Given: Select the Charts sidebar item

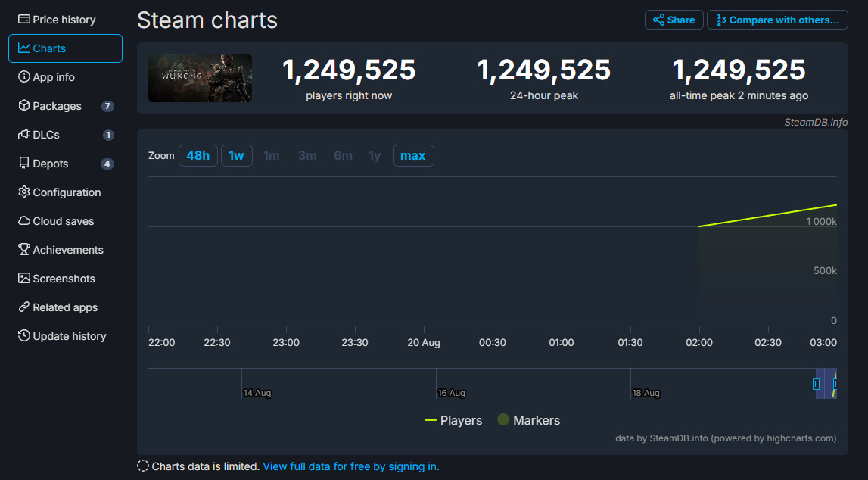Looking at the screenshot, I should click(x=65, y=48).
